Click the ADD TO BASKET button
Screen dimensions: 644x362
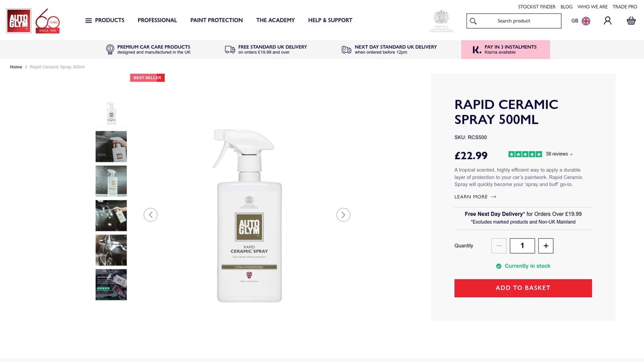pyautogui.click(x=523, y=288)
